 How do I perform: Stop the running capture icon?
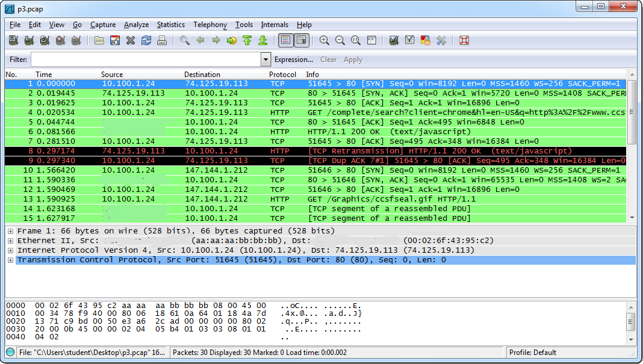tap(60, 40)
